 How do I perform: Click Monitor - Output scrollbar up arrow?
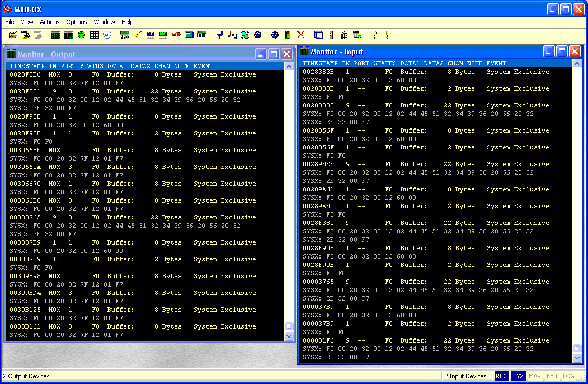point(289,67)
